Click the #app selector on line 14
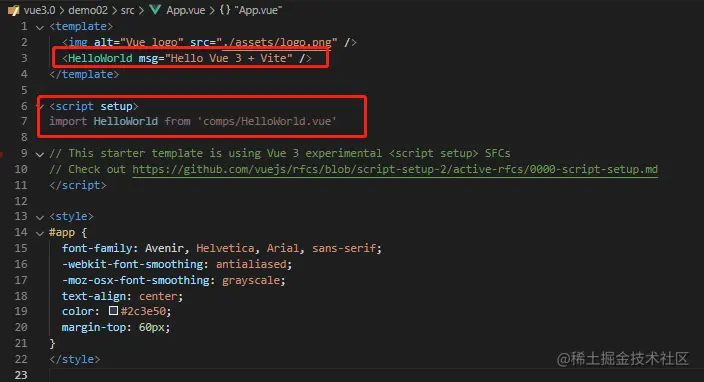Screen dimensions: 704x382 62,233
